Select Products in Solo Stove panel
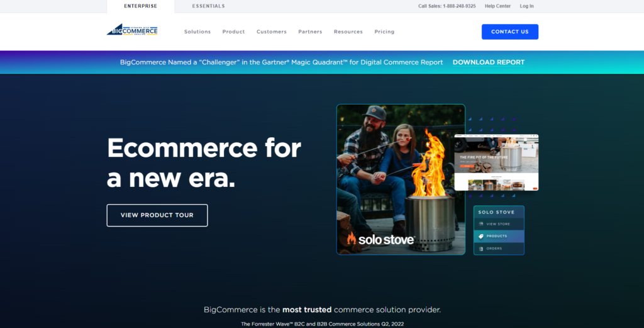Screen dimensions: 644x328 point(499,236)
